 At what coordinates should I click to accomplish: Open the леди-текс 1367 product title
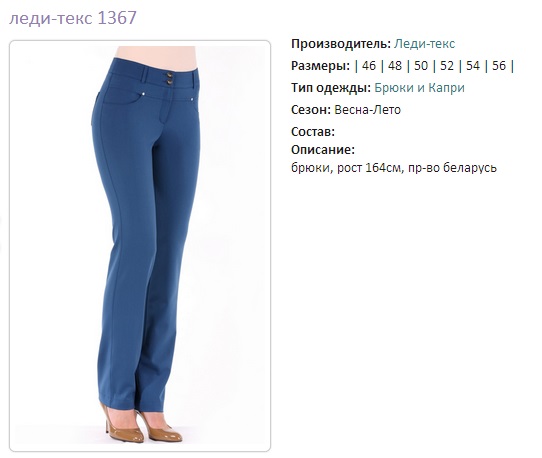tap(73, 18)
